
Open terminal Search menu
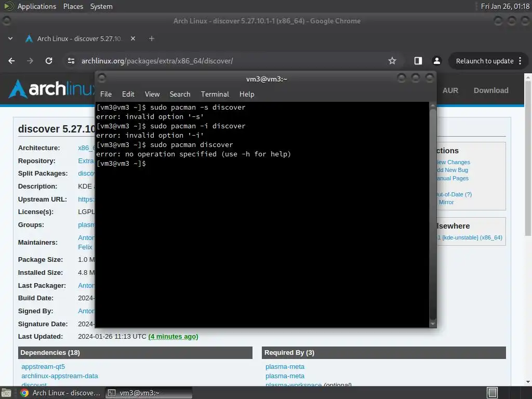point(180,94)
